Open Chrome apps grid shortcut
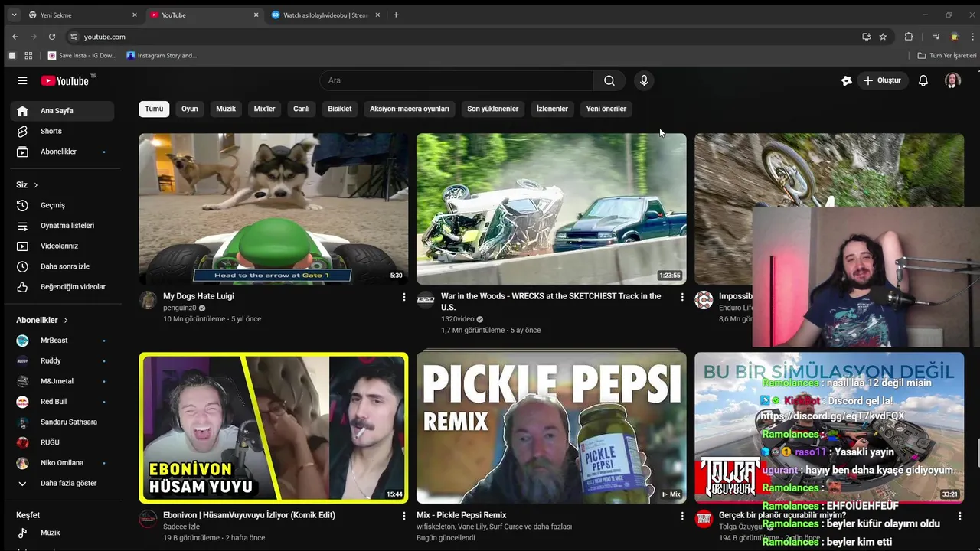This screenshot has height=551, width=980. (28, 55)
